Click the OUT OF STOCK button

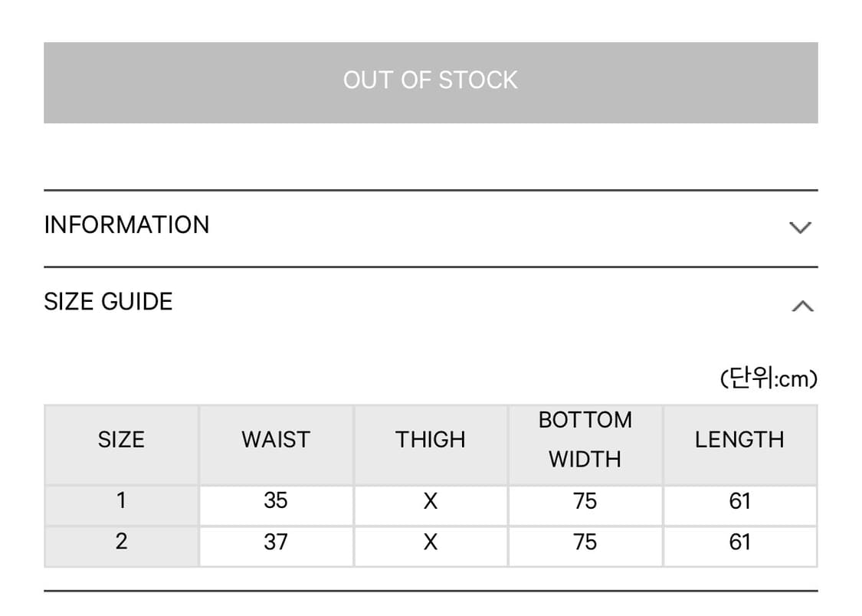pyautogui.click(x=431, y=82)
